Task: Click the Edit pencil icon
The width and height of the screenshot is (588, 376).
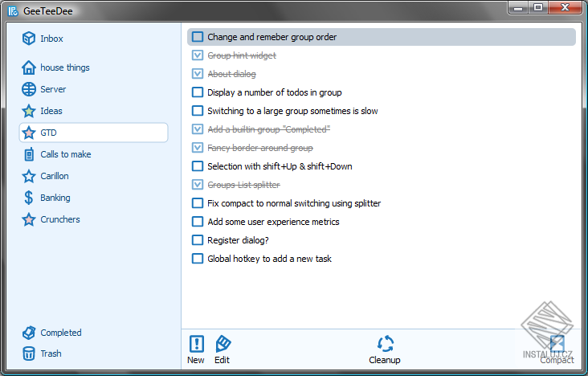Action: (x=223, y=344)
